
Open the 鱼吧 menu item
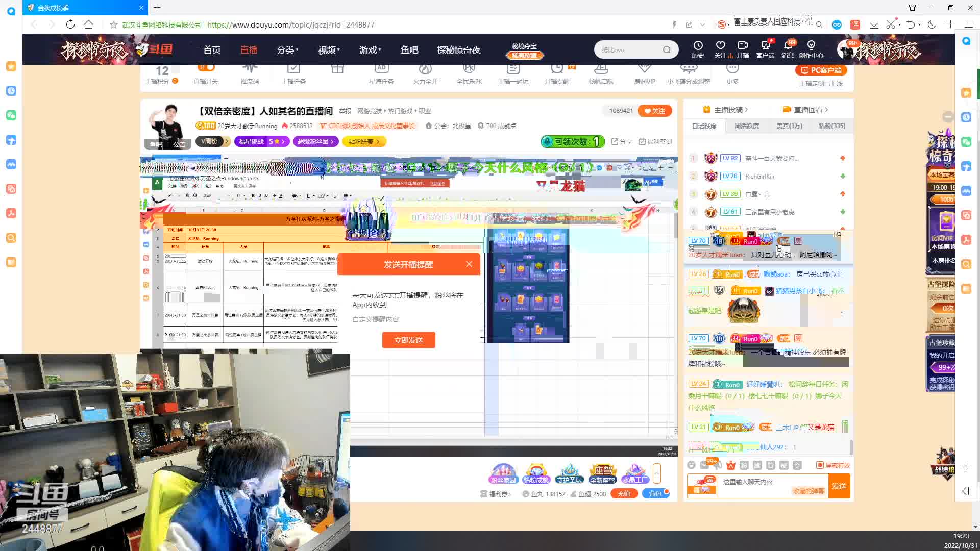pos(409,49)
